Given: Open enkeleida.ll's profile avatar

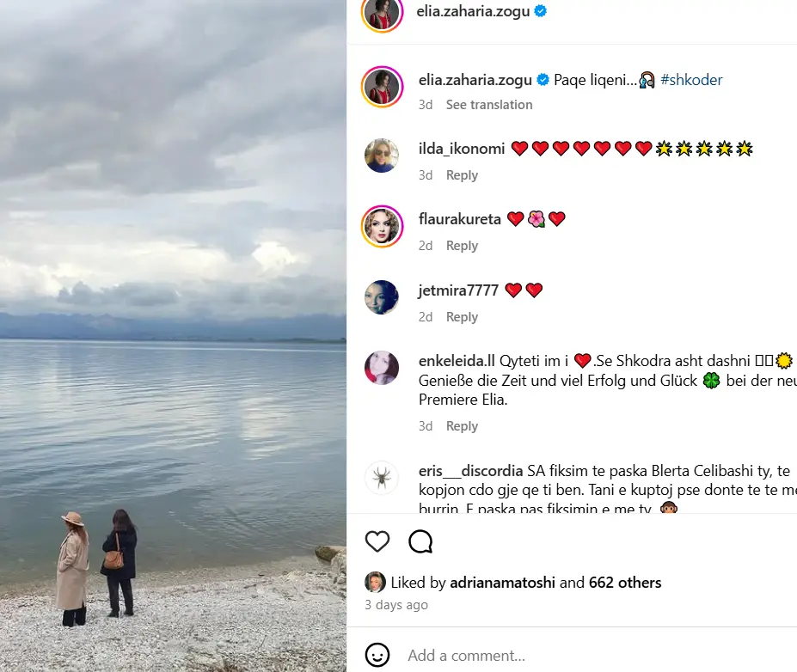Looking at the screenshot, I should (x=382, y=368).
